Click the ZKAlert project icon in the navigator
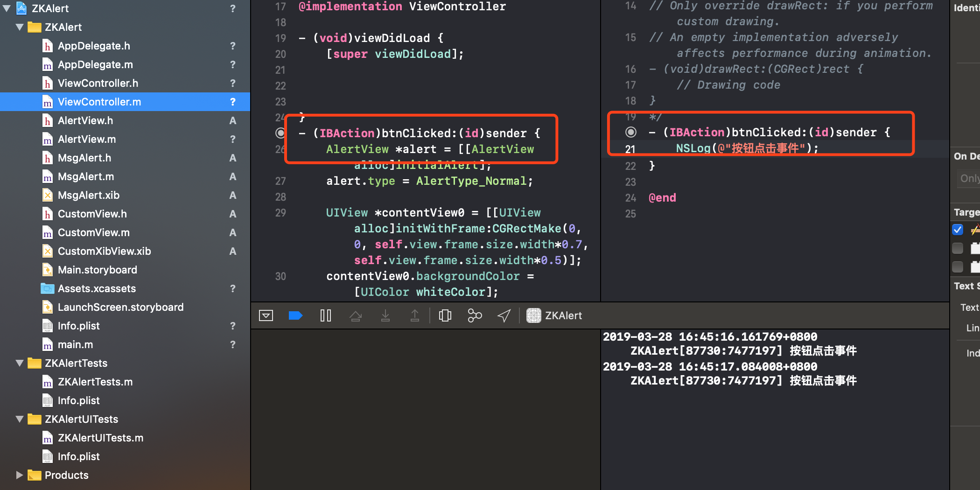 click(x=21, y=8)
